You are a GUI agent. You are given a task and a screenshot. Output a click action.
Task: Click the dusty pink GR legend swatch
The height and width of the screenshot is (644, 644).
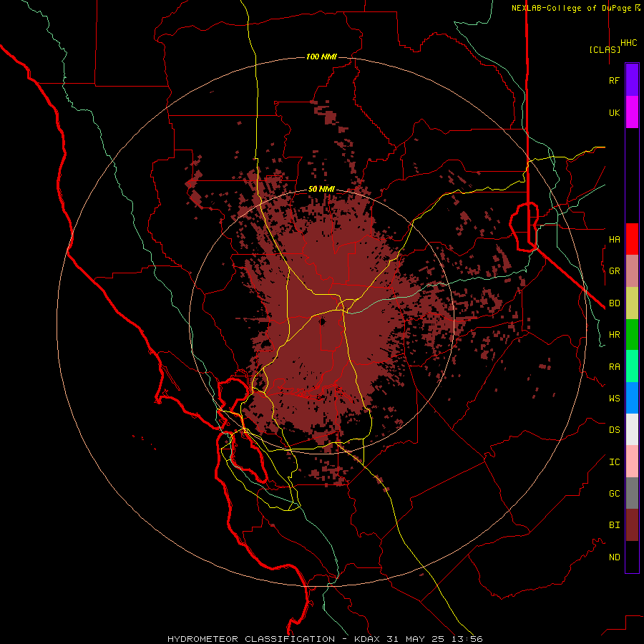point(632,271)
